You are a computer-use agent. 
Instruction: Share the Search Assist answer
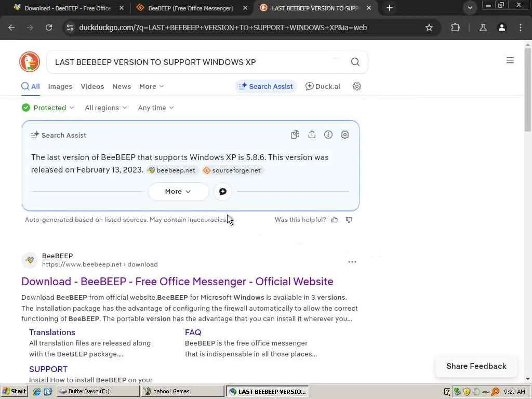[312, 135]
